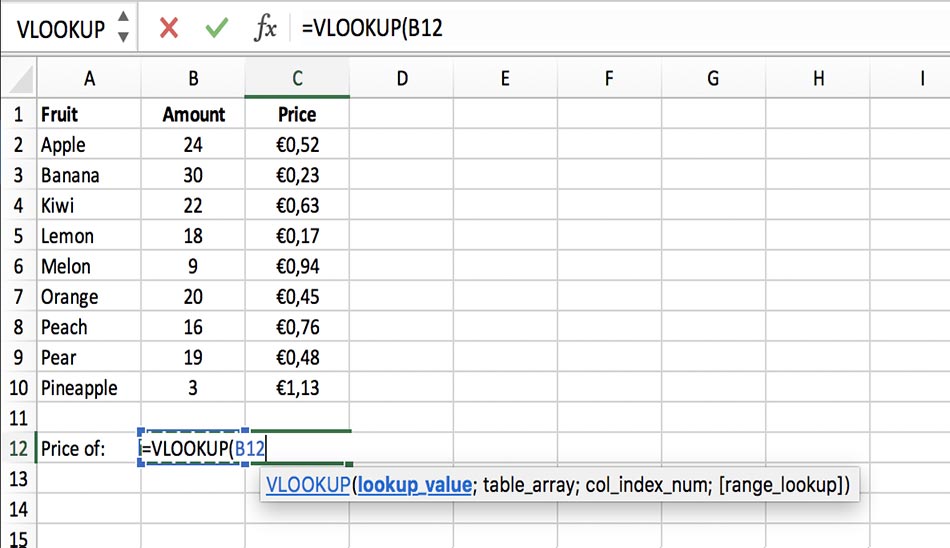Image resolution: width=950 pixels, height=548 pixels.
Task: Select the Kiwi cell
Action: pyautogui.click(x=89, y=205)
